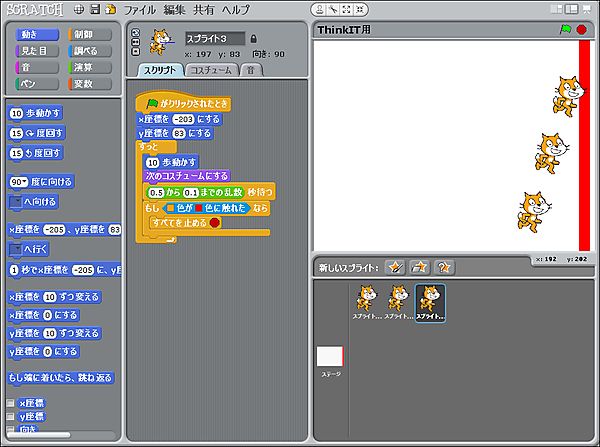Click the top cat sprite on stage
The image size is (600, 447).
tap(570, 96)
